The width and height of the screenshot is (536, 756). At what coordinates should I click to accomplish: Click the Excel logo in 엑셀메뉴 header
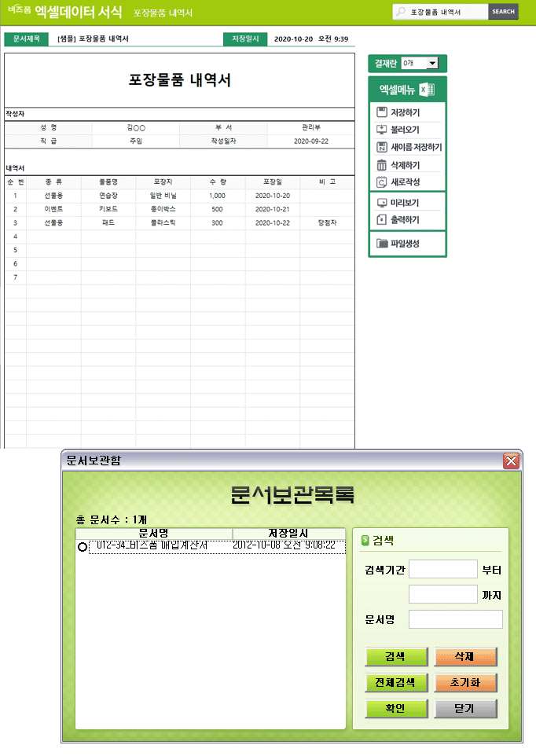click(427, 90)
